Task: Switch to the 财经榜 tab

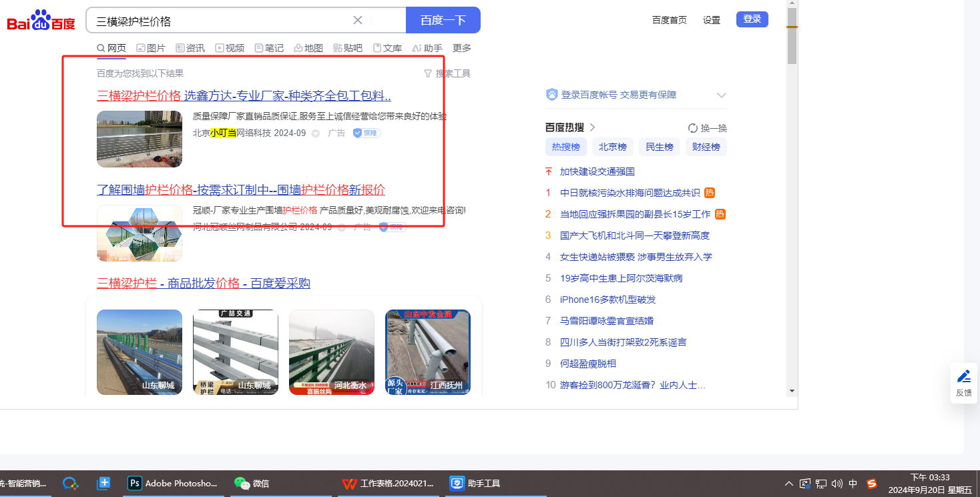Action: click(706, 147)
